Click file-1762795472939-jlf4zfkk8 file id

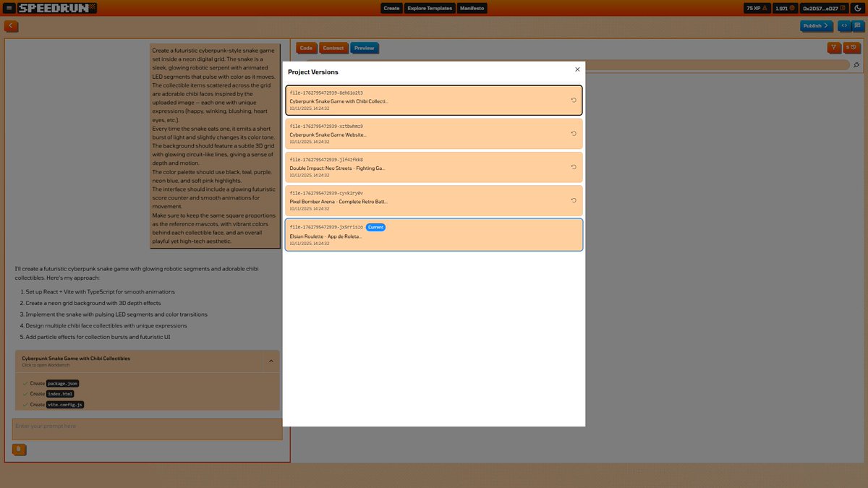(x=326, y=160)
